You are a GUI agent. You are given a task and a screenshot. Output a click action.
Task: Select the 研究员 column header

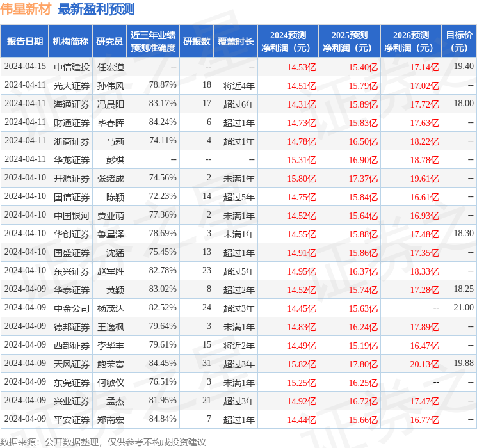tap(109, 42)
